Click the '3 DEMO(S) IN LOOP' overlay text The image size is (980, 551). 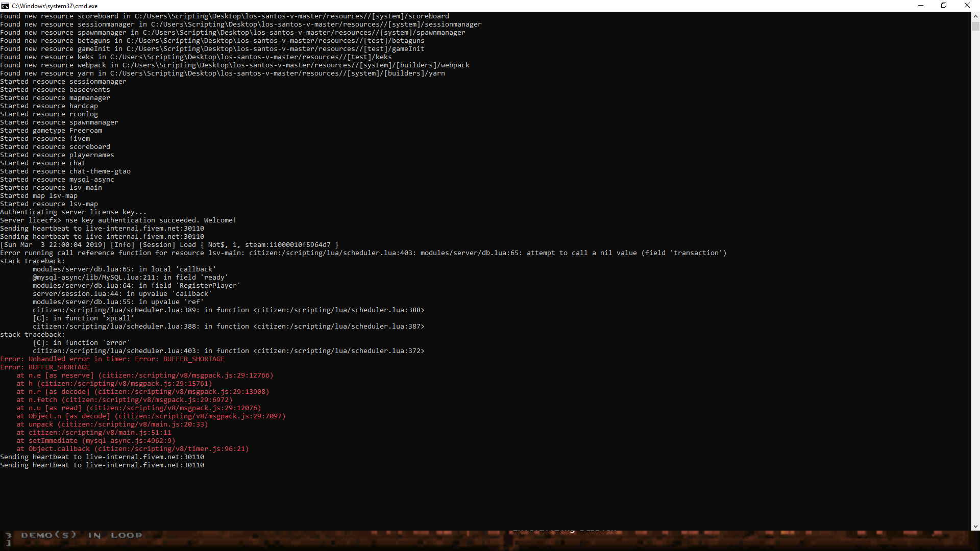coord(71,535)
